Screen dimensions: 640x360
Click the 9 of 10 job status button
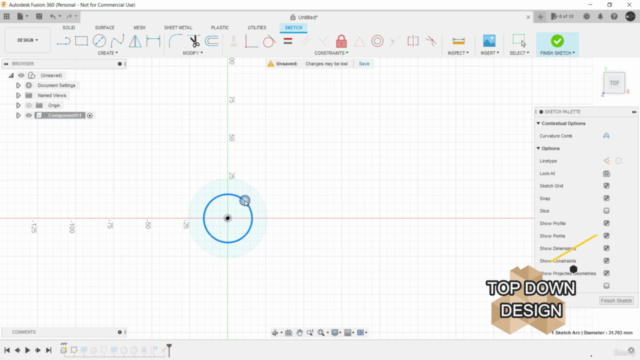[562, 17]
